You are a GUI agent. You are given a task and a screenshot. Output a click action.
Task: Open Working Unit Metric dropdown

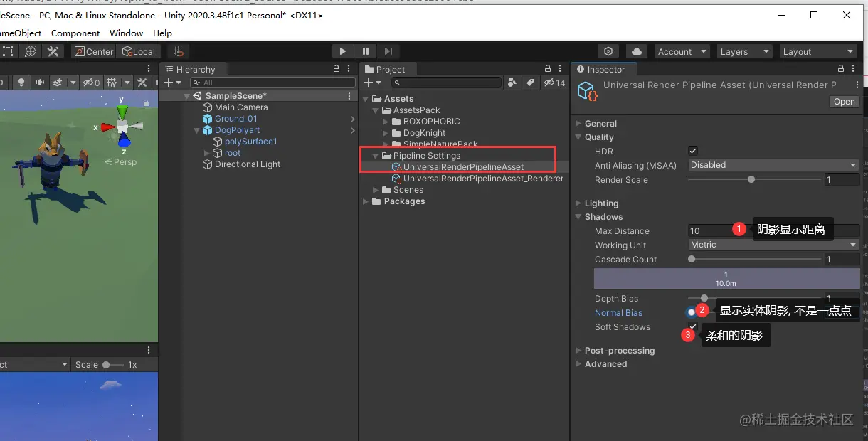774,245
